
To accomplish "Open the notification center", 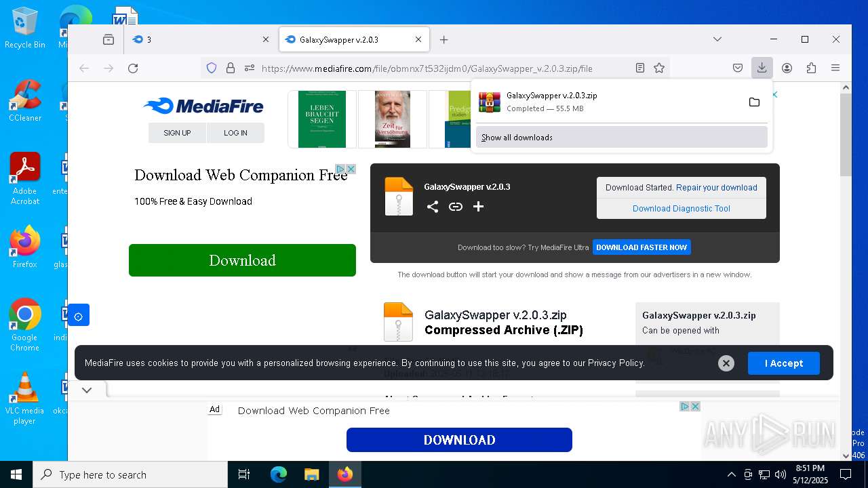I will [846, 474].
